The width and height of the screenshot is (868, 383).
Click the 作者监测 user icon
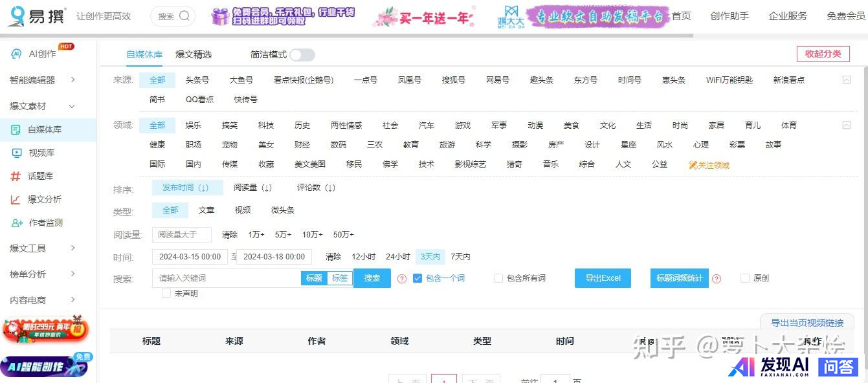point(17,223)
